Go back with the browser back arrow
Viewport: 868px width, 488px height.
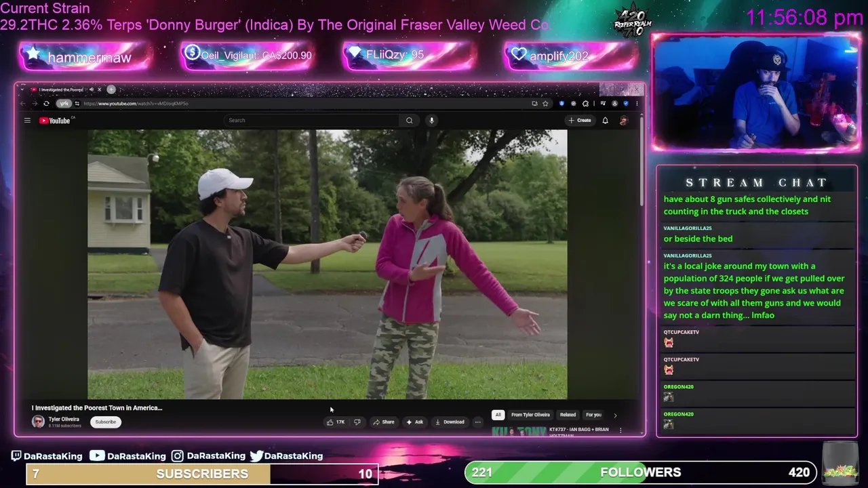(x=23, y=104)
